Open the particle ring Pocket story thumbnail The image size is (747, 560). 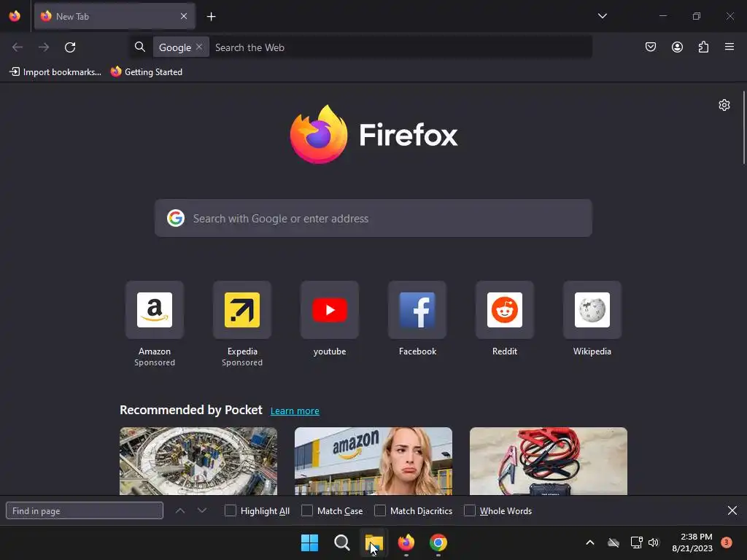pos(198,461)
